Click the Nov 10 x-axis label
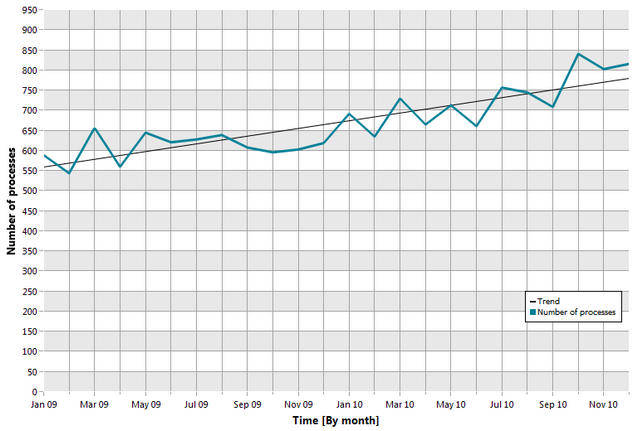Screen dimensions: 633x431 tap(604, 404)
